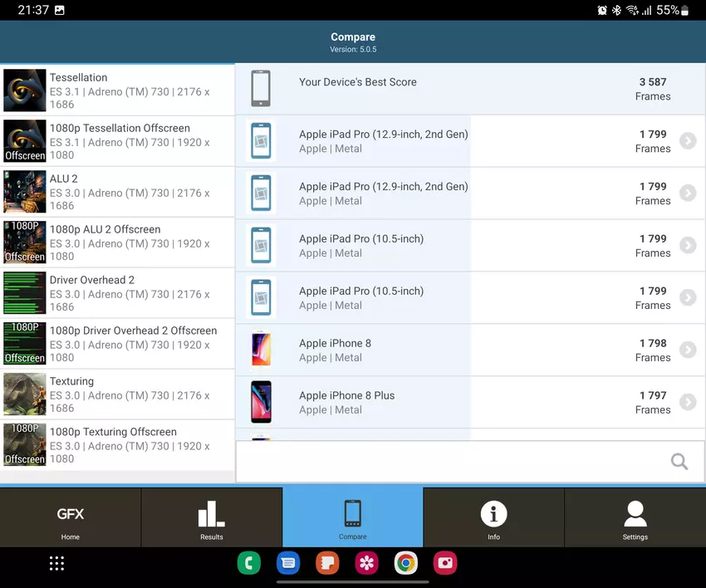The height and width of the screenshot is (588, 706).
Task: Expand first iPad Pro 10.5-inch arrow
Action: [x=687, y=246]
